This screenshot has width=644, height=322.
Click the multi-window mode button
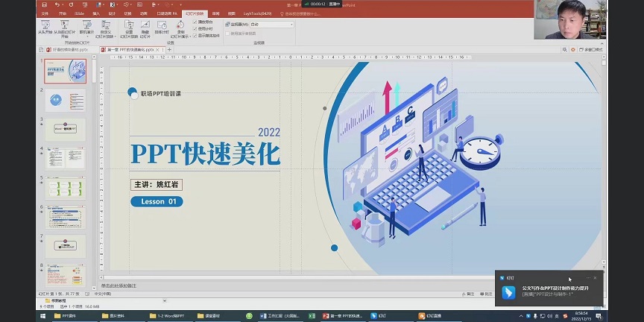pyautogui.click(x=593, y=49)
